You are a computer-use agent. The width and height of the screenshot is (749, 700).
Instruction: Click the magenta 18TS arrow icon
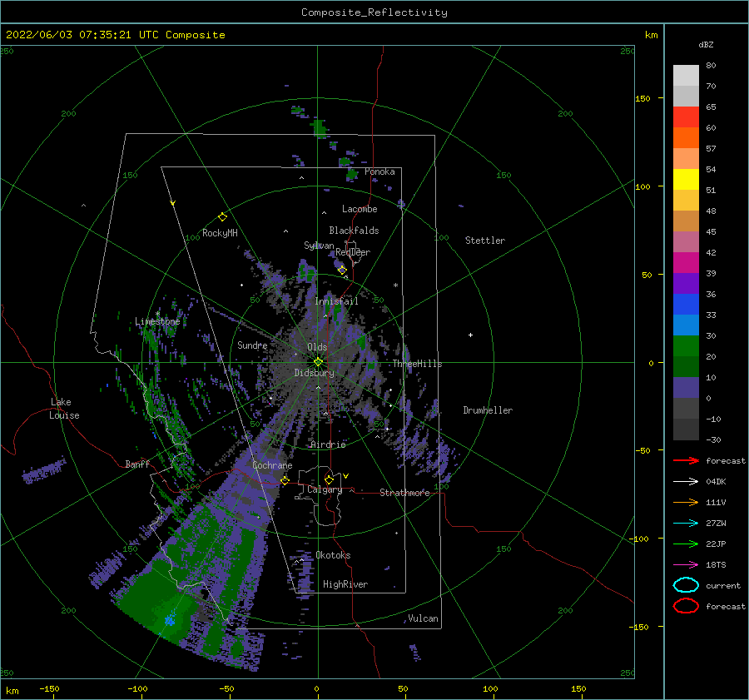point(686,565)
